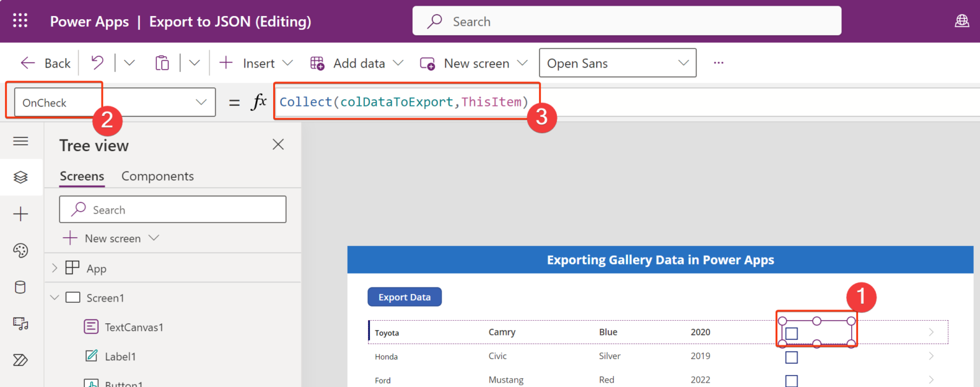
Task: Open the Open Sans font dropdown
Action: [x=616, y=62]
